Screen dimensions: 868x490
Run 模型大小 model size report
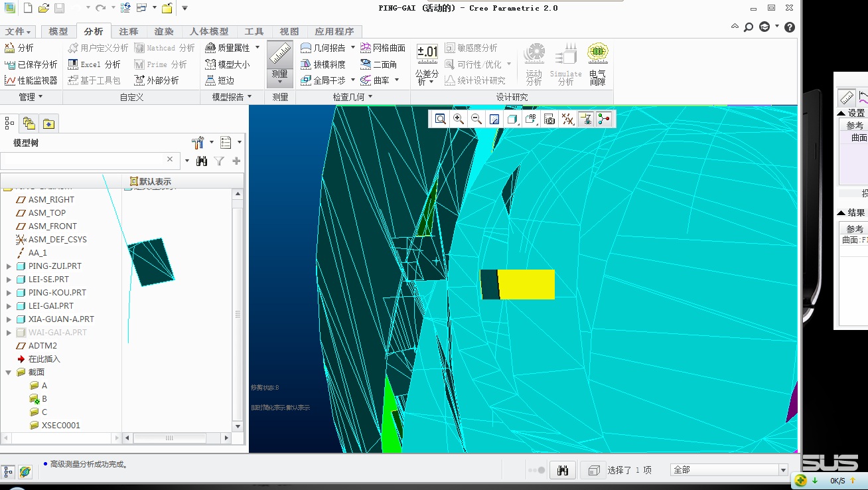click(x=227, y=64)
